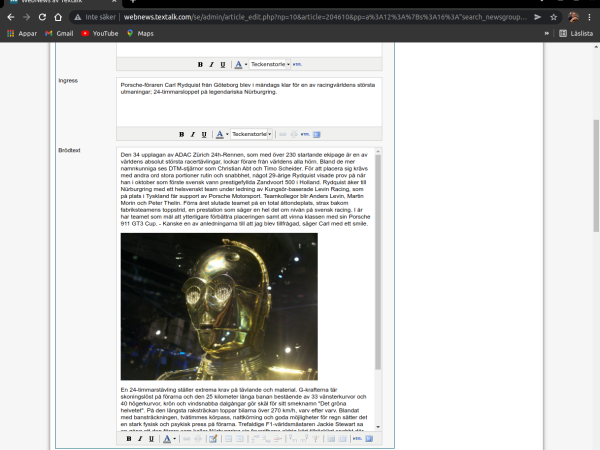The width and height of the screenshot is (600, 450).
Task: Click insert link icon in Ingress toolbar
Action: point(283,134)
